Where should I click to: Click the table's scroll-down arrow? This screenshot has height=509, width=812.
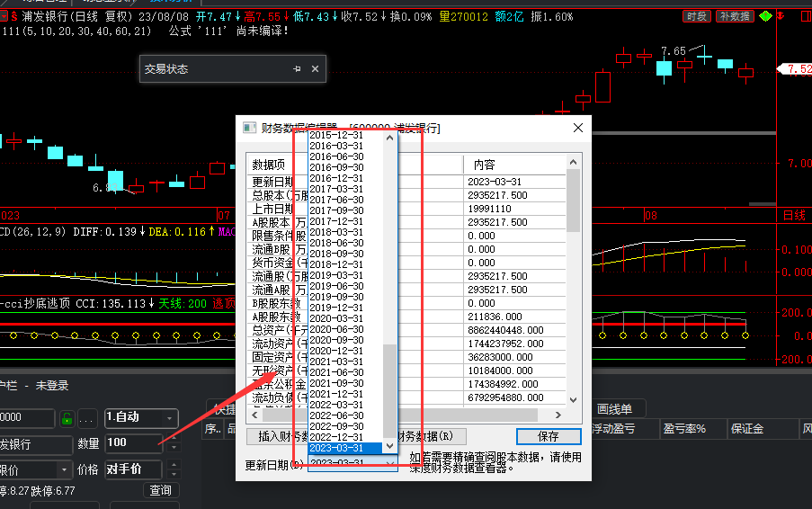(574, 400)
